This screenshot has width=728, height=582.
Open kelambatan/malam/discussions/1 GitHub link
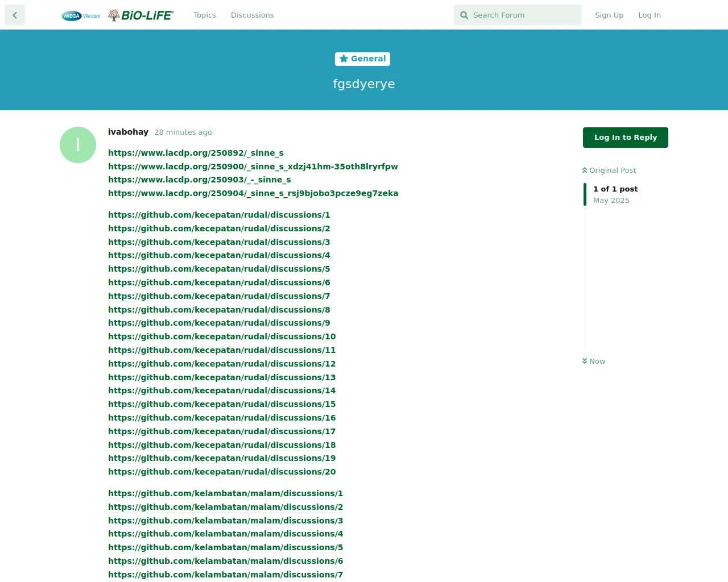point(225,493)
